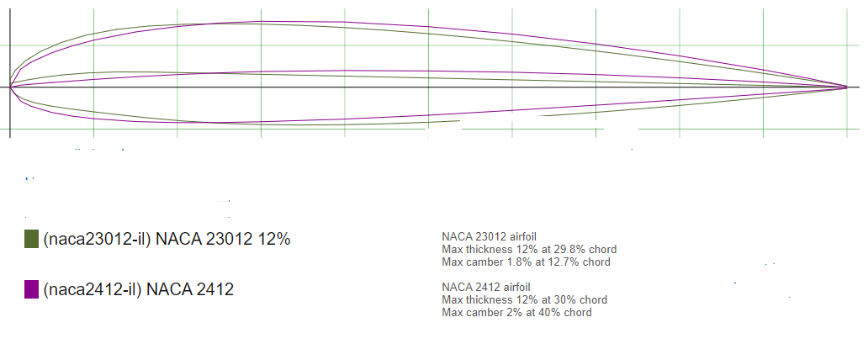Image resolution: width=868 pixels, height=349 pixels.
Task: Click the purple NACA 2412 upper surface peak
Action: 262,22
